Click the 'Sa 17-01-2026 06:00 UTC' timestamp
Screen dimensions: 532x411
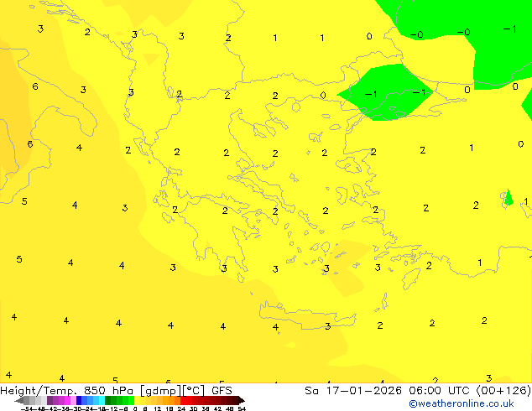pyautogui.click(x=389, y=391)
